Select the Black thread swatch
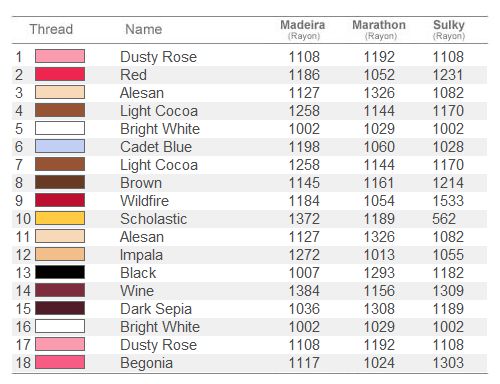The image size is (500, 384). click(60, 272)
